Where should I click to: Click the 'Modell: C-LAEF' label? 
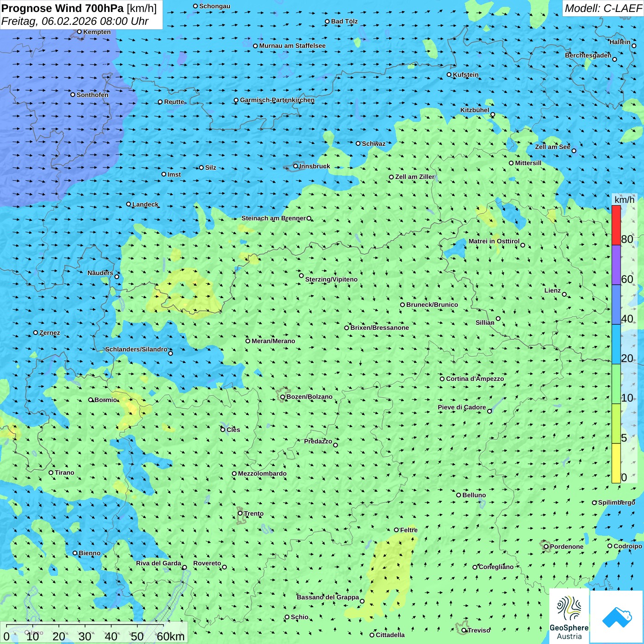[x=603, y=8]
